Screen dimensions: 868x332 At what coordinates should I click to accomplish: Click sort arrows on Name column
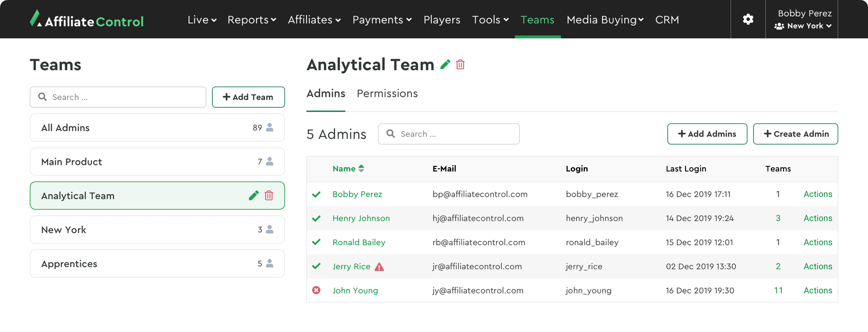click(362, 169)
